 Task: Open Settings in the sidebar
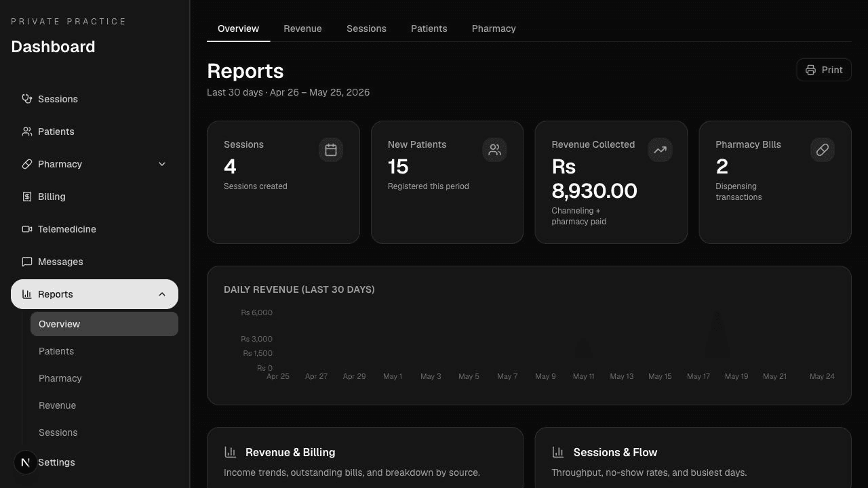tap(94, 462)
